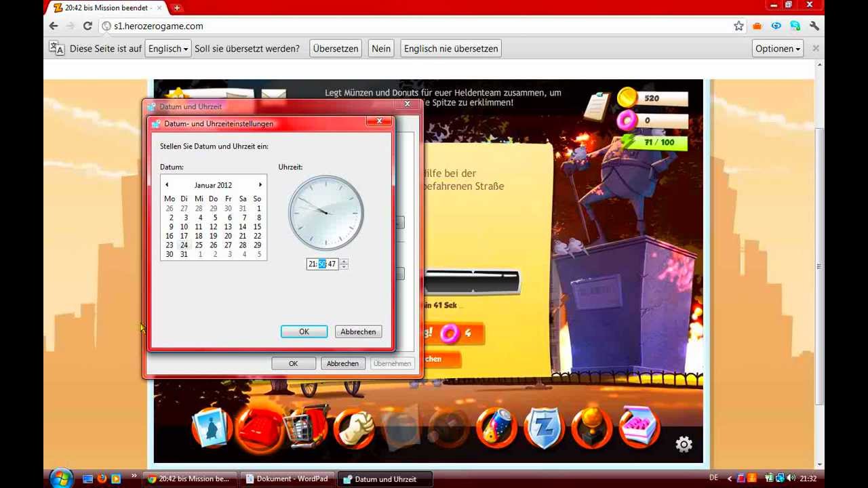
Task: Open the clipboard quest list icon
Action: pos(597,106)
